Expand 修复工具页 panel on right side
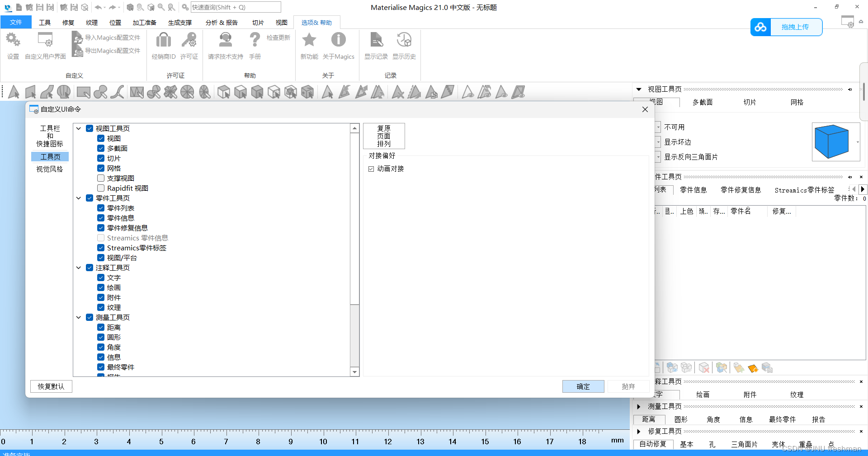 639,431
